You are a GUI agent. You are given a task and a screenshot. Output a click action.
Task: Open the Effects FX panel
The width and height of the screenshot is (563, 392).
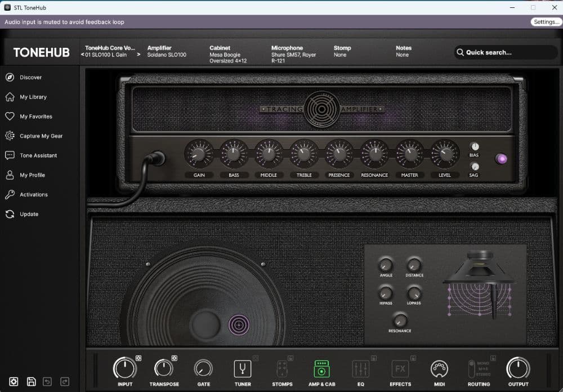point(400,369)
